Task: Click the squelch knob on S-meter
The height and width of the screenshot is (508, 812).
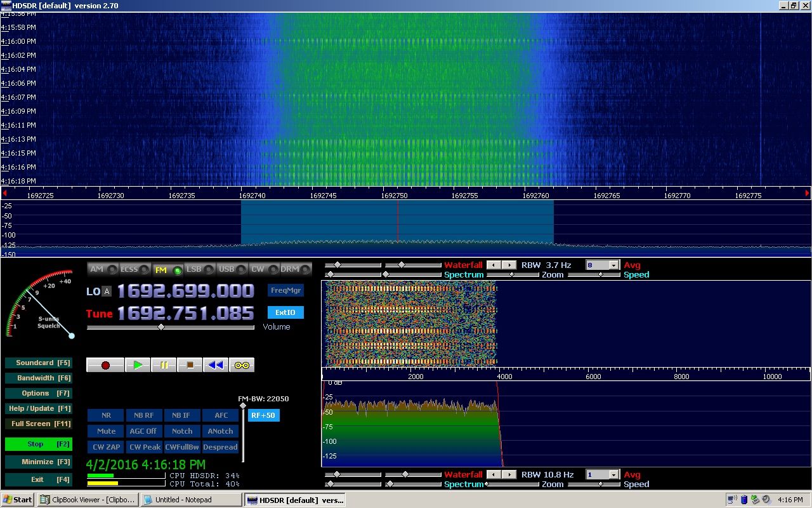Action: (72, 335)
